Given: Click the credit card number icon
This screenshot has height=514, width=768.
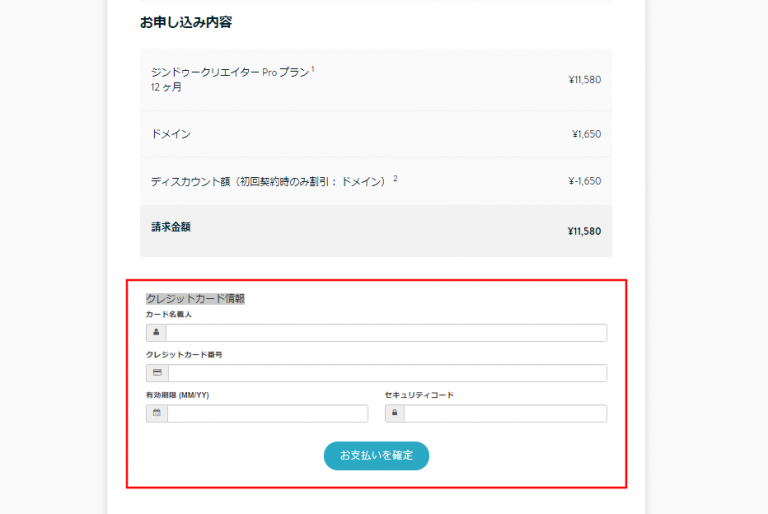Looking at the screenshot, I should [157, 373].
